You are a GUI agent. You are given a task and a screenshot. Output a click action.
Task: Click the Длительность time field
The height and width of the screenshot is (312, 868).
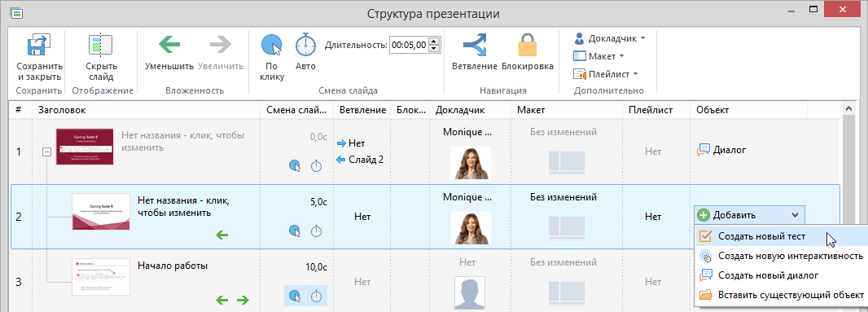pyautogui.click(x=409, y=46)
